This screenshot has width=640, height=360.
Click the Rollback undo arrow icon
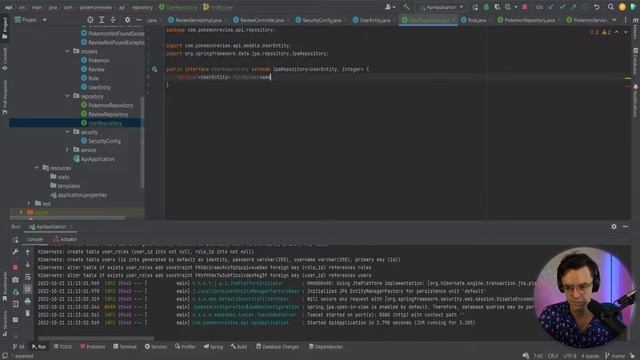(x=596, y=7)
